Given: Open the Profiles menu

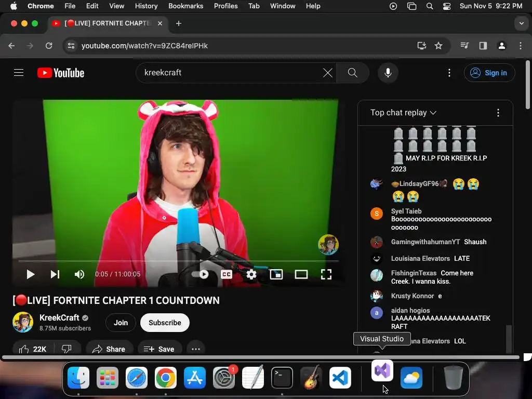Looking at the screenshot, I should pos(225,6).
